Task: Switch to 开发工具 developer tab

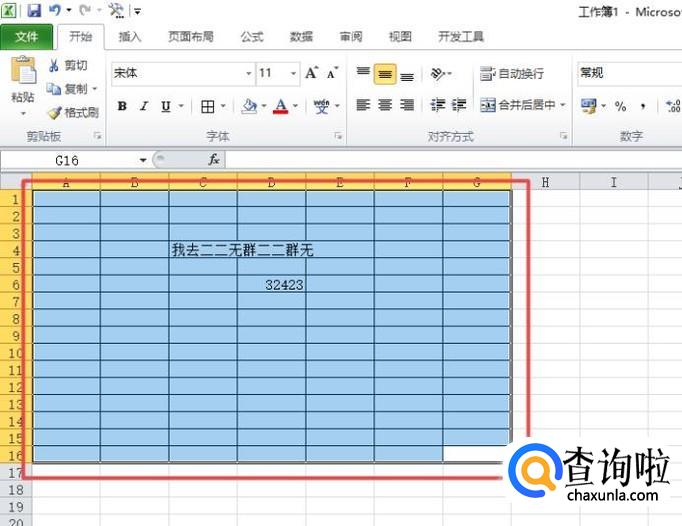Action: coord(461,37)
